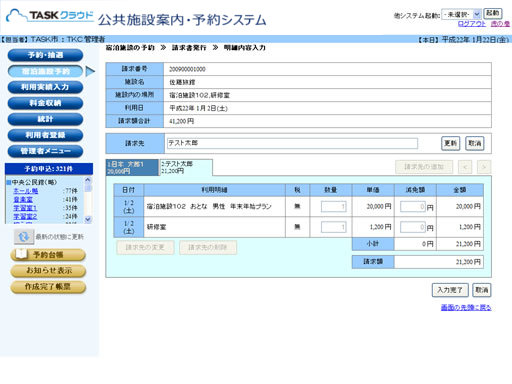Click the ログアウト link

click(x=472, y=24)
